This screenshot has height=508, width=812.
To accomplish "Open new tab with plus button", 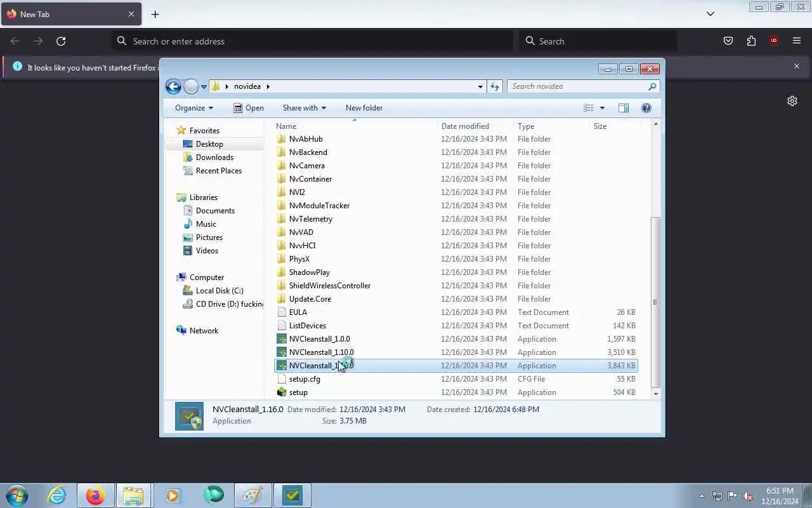I will click(155, 14).
